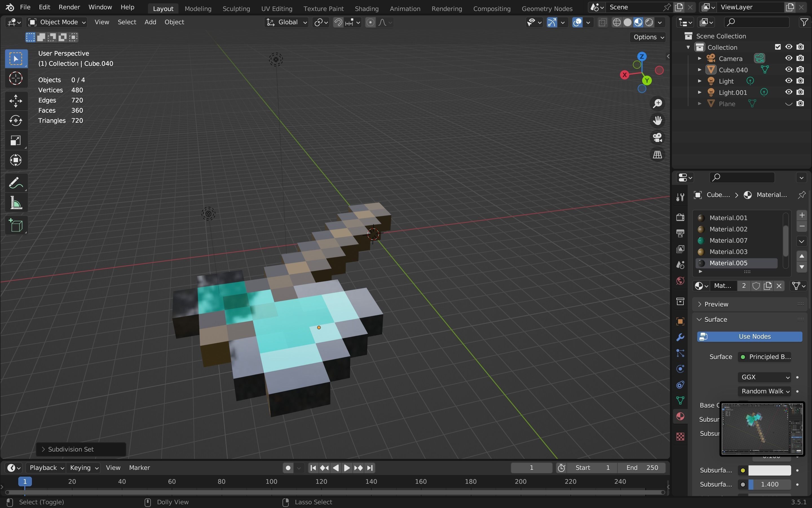This screenshot has width=812, height=508.
Task: Switch to the Sculpting workspace tab
Action: pos(236,8)
